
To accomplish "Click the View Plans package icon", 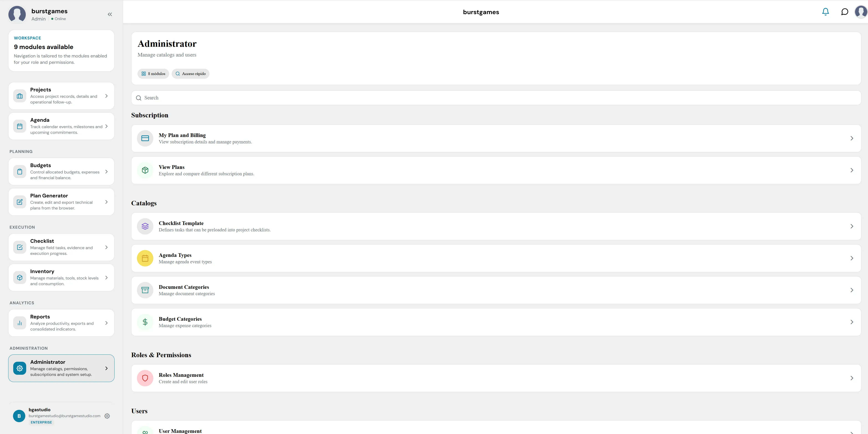I will [145, 170].
